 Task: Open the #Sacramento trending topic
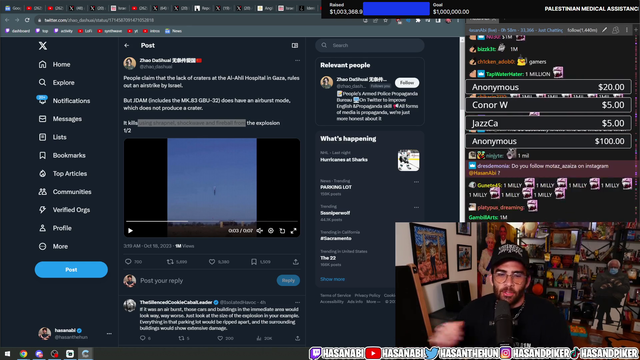(336, 238)
